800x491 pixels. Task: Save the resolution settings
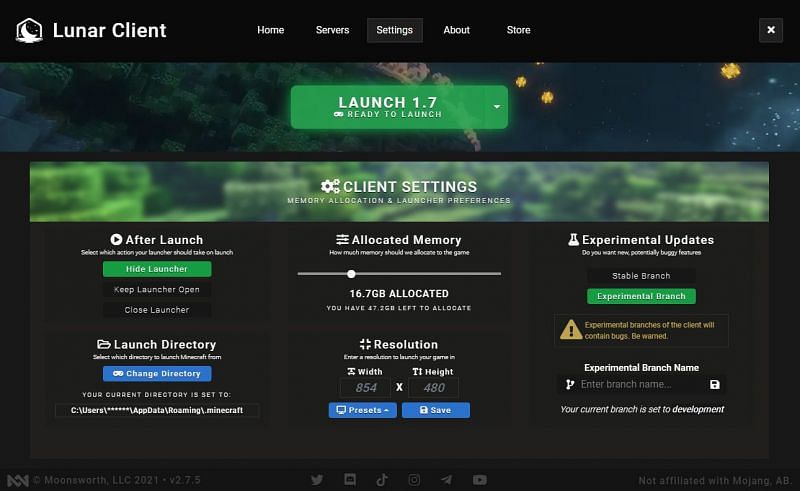click(436, 410)
